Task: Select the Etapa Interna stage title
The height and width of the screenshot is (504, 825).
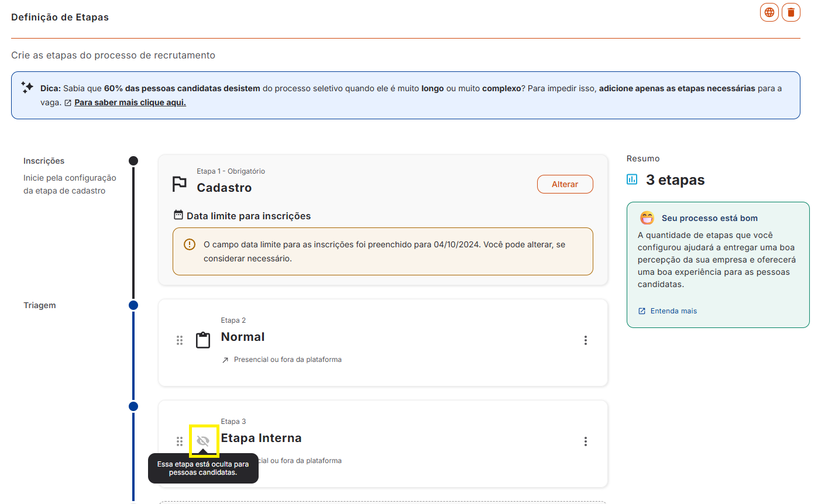Action: [x=261, y=438]
